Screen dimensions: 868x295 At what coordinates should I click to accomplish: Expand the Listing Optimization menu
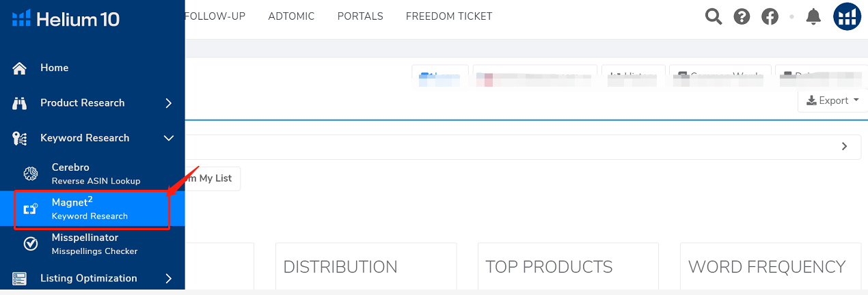click(x=168, y=278)
